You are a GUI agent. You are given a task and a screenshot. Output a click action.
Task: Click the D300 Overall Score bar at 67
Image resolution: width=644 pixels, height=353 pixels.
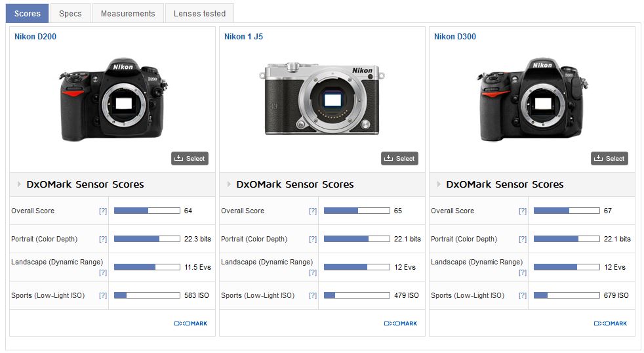click(x=567, y=211)
